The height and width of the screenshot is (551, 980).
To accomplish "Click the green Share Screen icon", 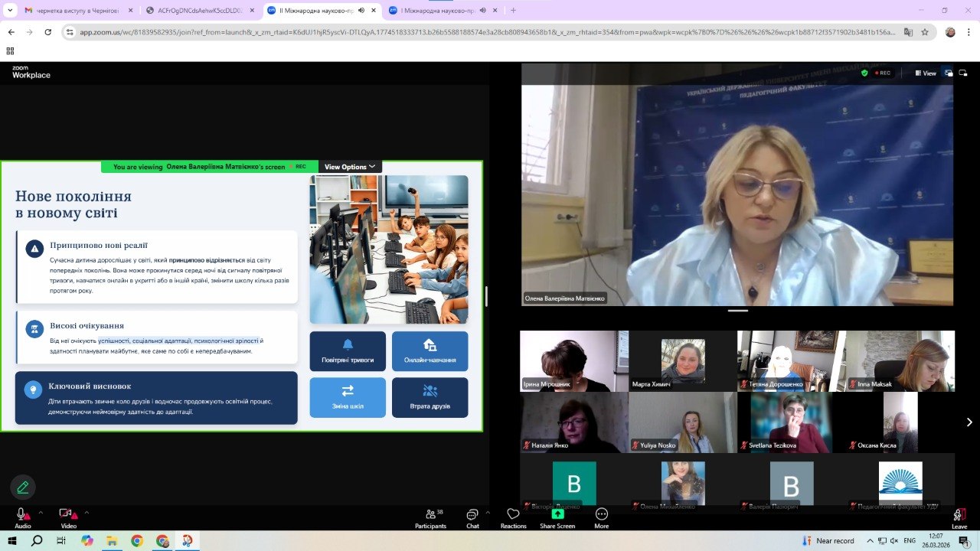I will [x=557, y=514].
